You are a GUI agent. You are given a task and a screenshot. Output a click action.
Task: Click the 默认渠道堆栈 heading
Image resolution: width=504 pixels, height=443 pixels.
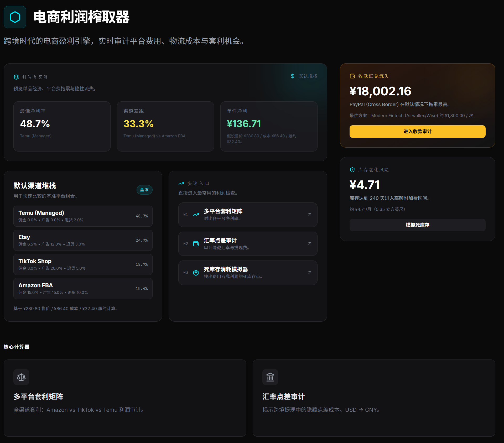[35, 186]
